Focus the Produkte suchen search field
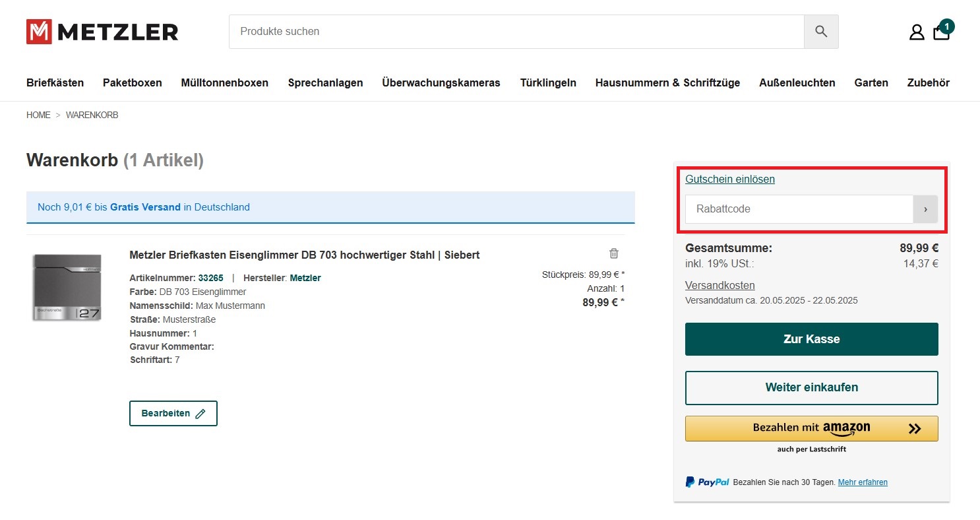The image size is (980, 520). pyautogui.click(x=516, y=32)
